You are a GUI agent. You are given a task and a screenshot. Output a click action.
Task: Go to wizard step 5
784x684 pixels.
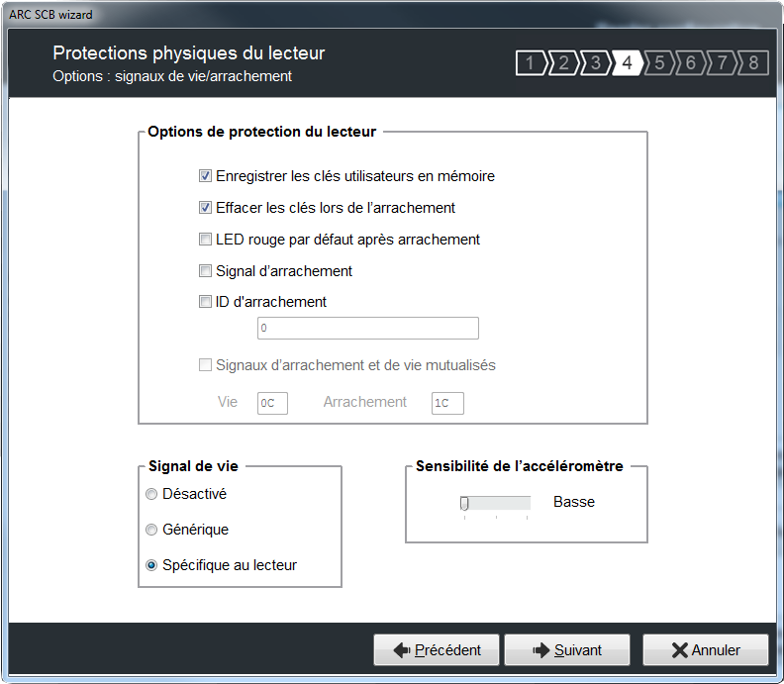(658, 63)
